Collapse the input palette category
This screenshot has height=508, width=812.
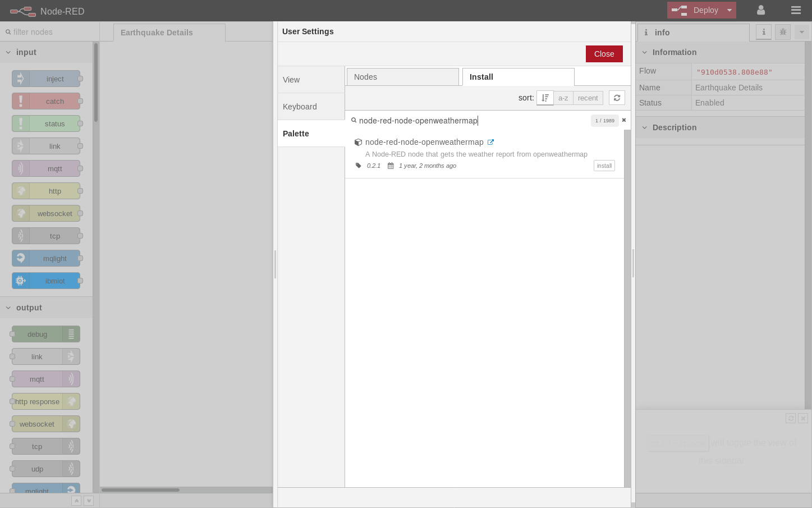[46, 52]
